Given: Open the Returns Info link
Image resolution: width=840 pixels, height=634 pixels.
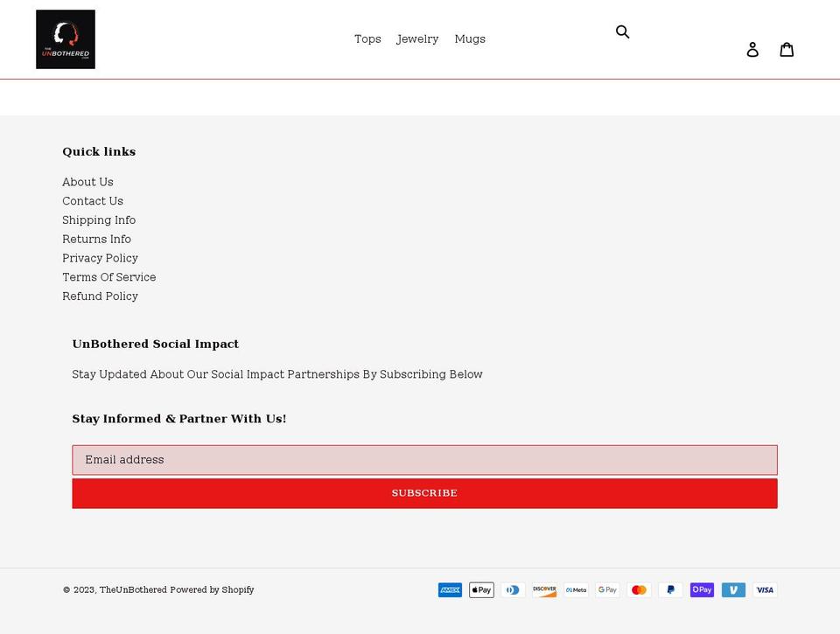Looking at the screenshot, I should pyautogui.click(x=96, y=239).
